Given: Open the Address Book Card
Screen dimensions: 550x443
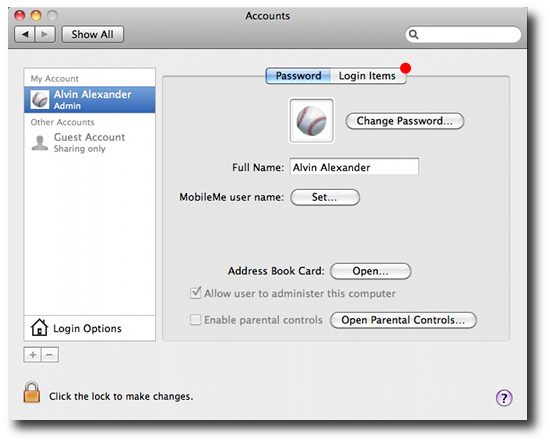Looking at the screenshot, I should 370,271.
